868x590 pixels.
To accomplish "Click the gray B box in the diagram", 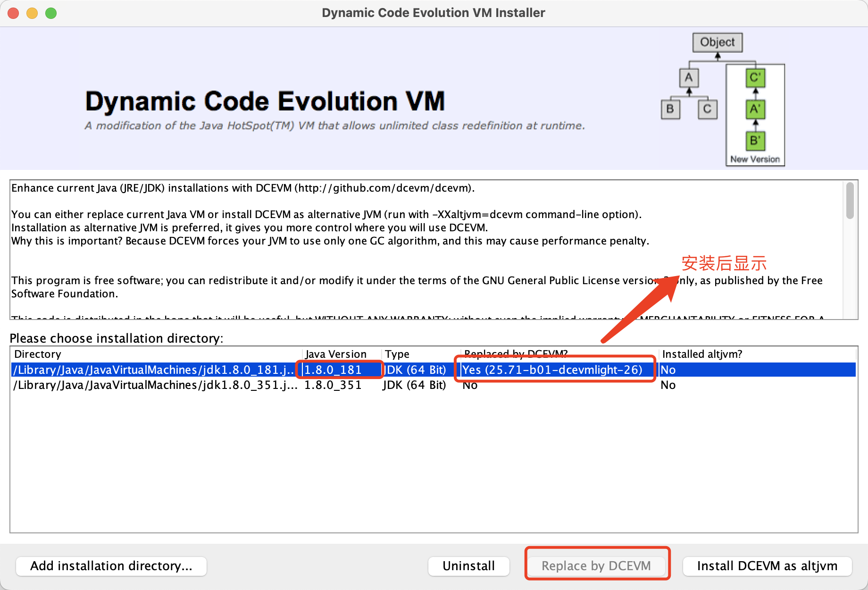I will 670,110.
